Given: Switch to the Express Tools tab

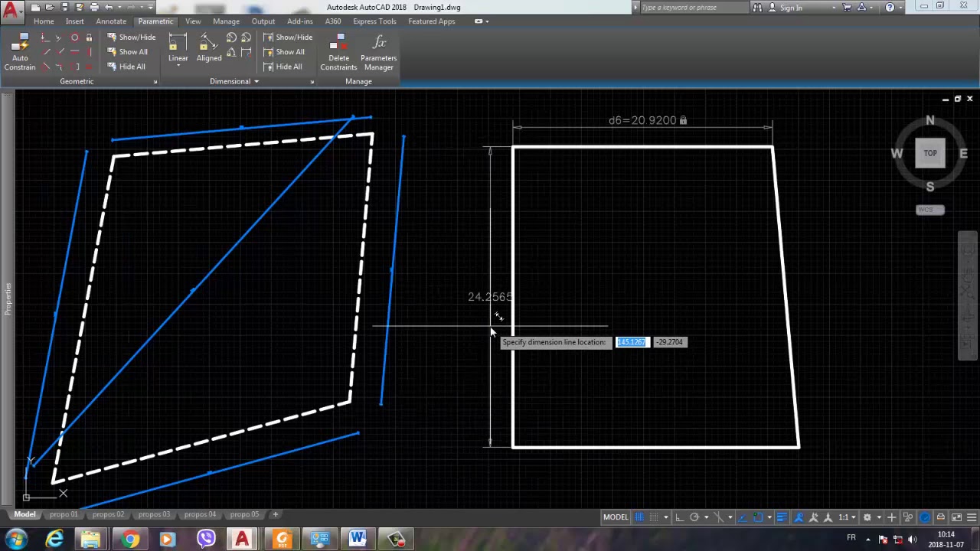Looking at the screenshot, I should [x=374, y=21].
